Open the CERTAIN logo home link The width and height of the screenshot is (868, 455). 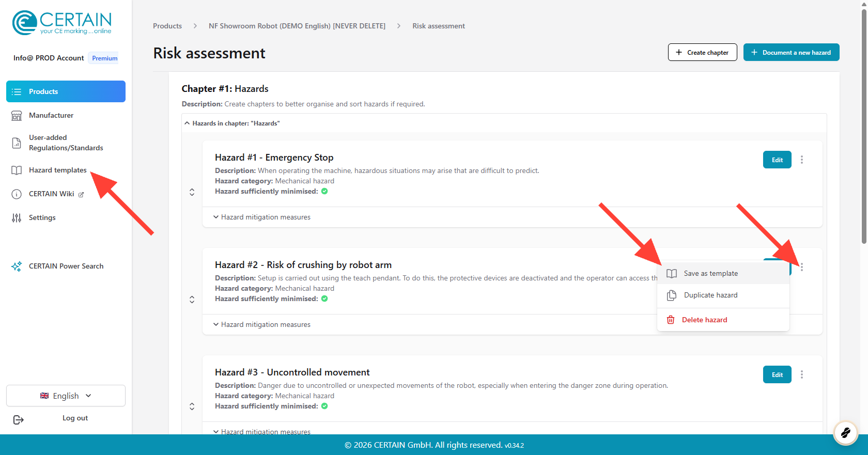pyautogui.click(x=62, y=23)
